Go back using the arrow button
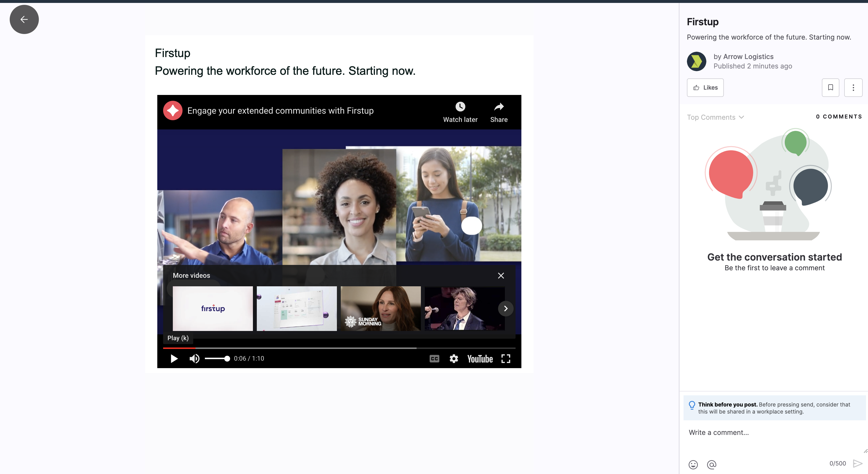 point(24,19)
